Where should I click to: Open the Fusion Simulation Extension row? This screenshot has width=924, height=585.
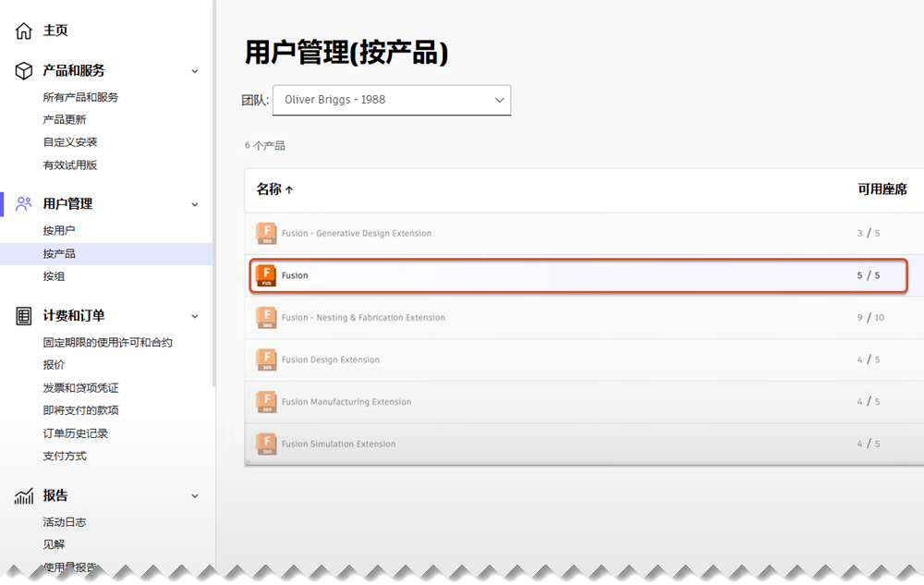tap(584, 444)
